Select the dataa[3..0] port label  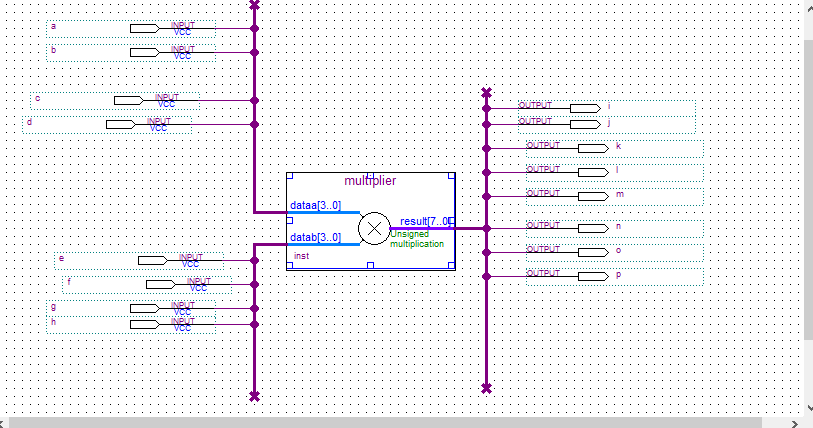pos(315,205)
